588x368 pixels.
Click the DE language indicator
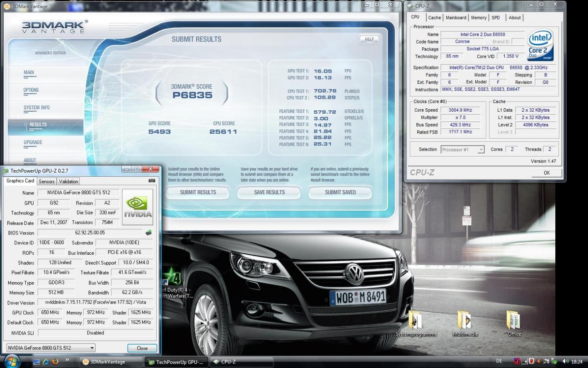(499, 361)
